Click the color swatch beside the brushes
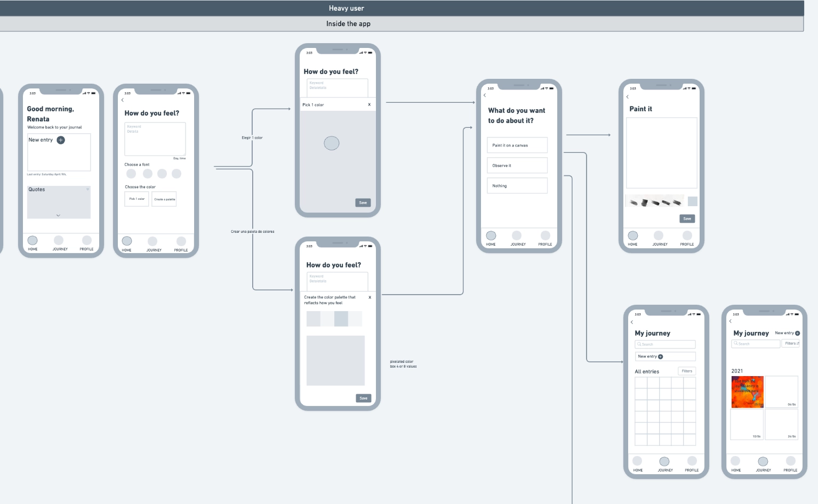This screenshot has width=818, height=504. [693, 201]
